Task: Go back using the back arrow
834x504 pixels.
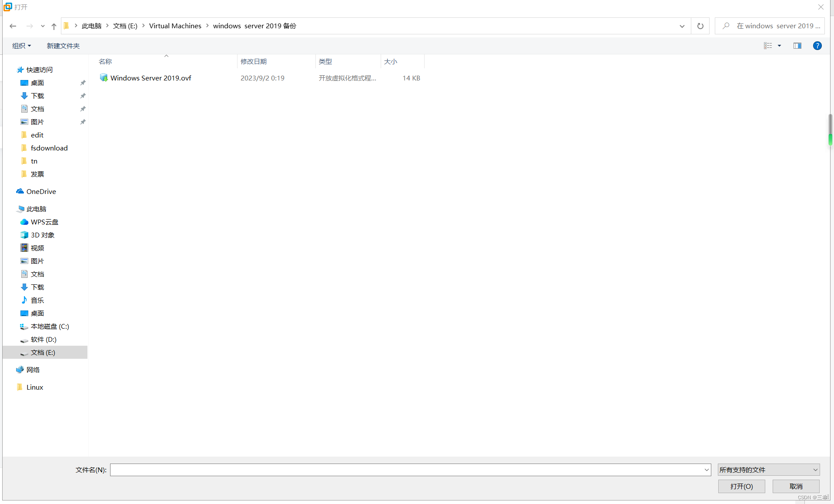Action: pyautogui.click(x=13, y=26)
